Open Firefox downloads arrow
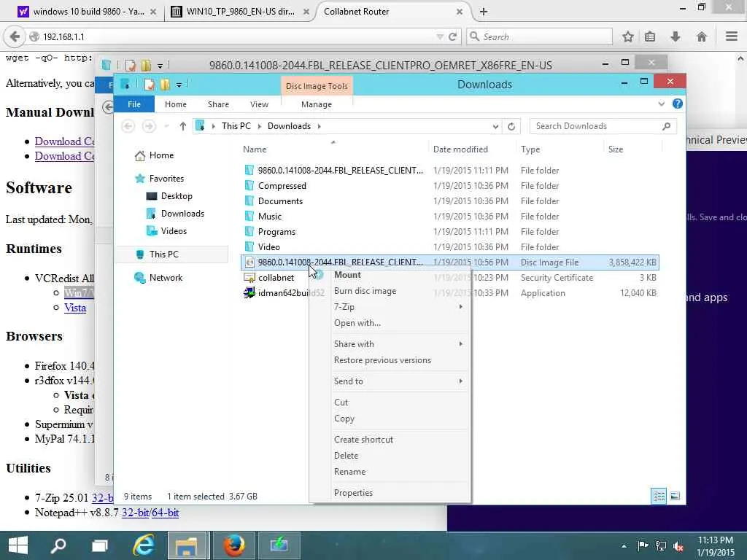 pyautogui.click(x=675, y=36)
